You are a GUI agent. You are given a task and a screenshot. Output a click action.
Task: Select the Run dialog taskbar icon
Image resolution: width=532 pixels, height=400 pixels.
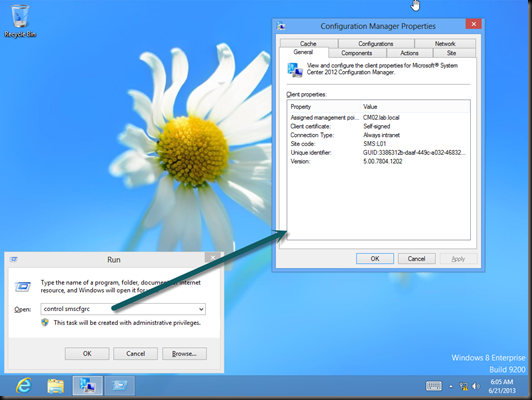coord(119,386)
